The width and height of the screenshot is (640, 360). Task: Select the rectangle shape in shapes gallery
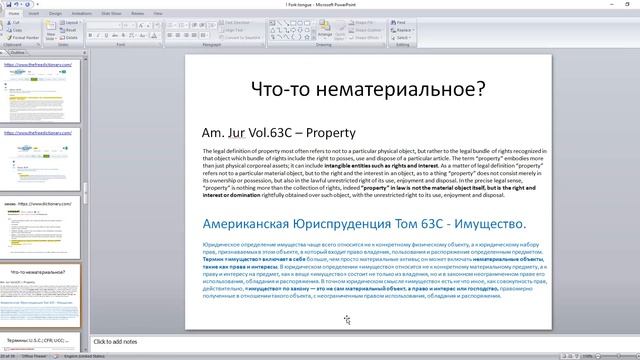tap(293, 23)
